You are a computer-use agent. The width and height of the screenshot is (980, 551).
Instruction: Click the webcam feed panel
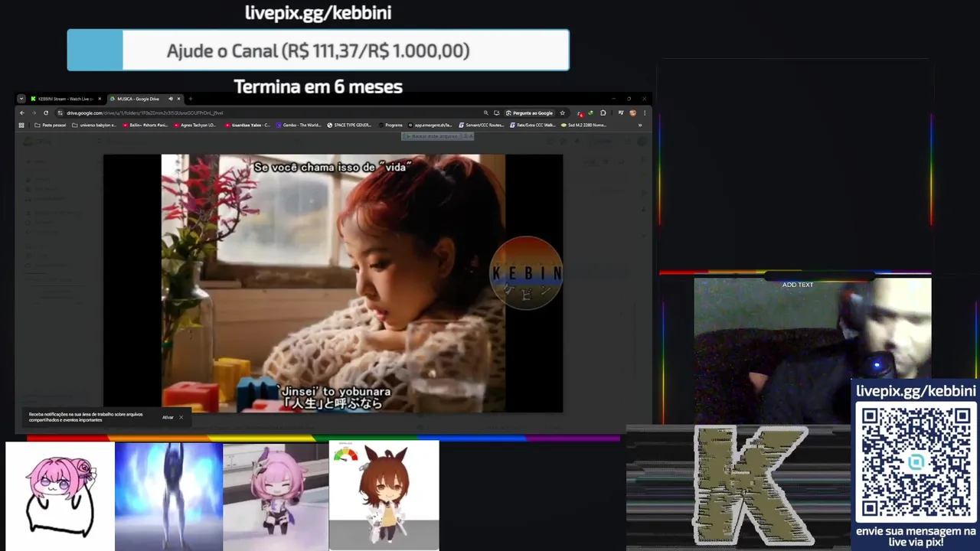click(812, 350)
